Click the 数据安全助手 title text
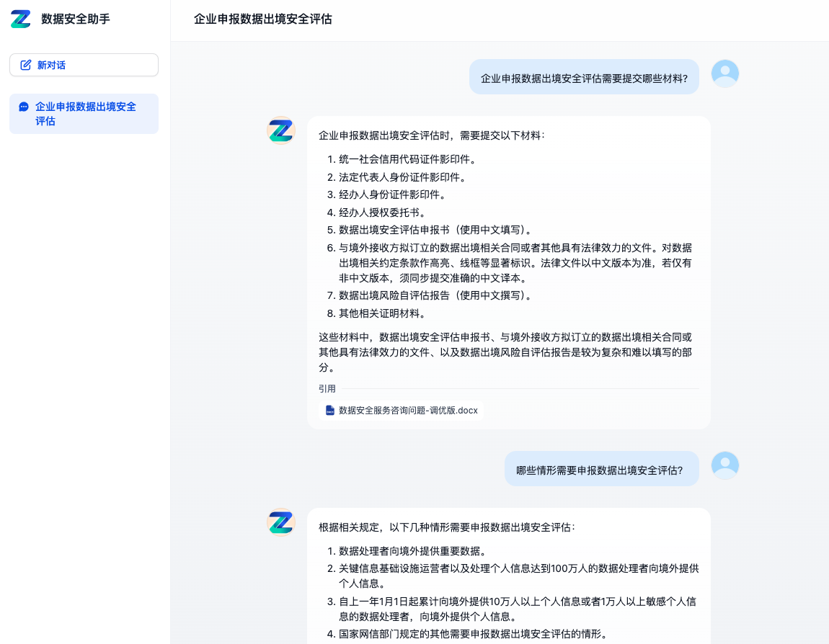Screen dimensions: 829x644 tap(76, 19)
